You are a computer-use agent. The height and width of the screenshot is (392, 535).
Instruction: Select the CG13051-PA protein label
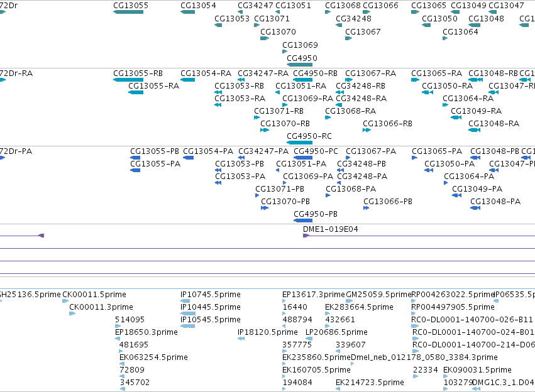point(301,163)
